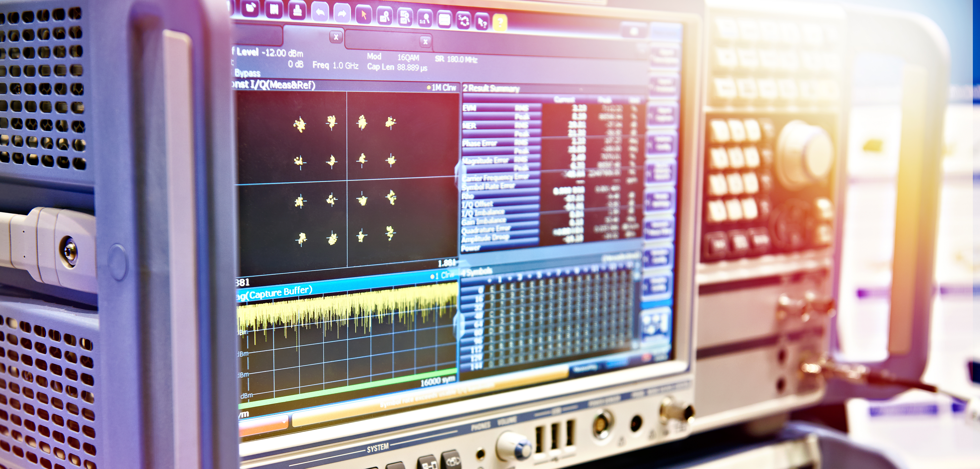Screen dimensions: 980x469
Task: Open the SmartGrid layout icon
Action: click(444, 20)
